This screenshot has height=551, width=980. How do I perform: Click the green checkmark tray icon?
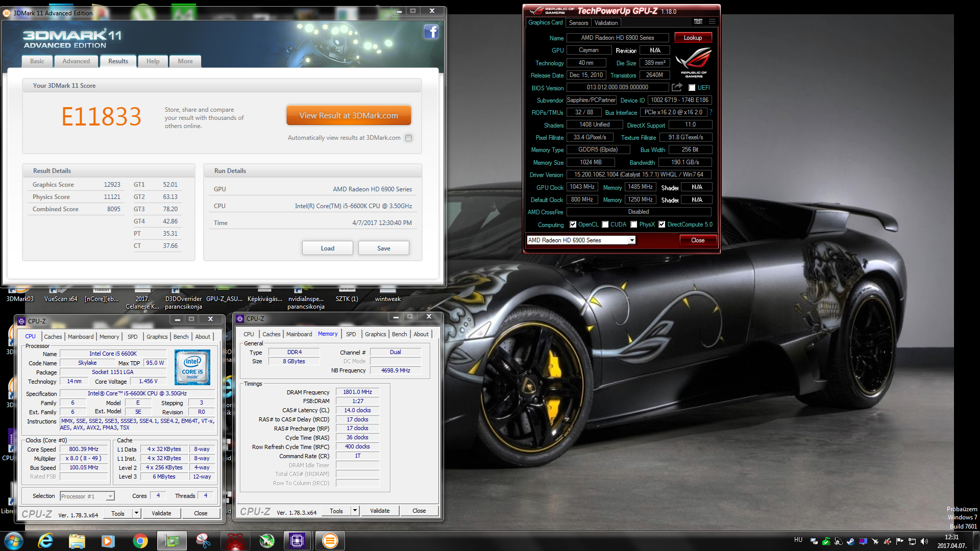826,541
